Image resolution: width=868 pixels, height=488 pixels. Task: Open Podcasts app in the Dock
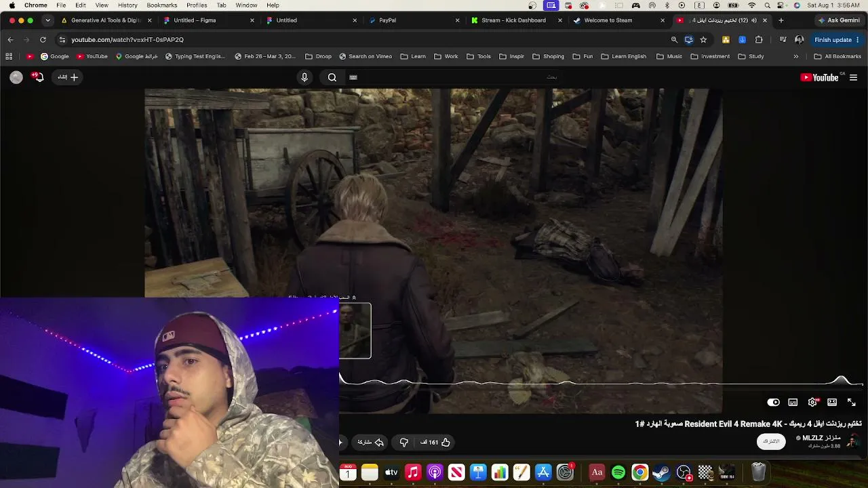click(x=435, y=472)
